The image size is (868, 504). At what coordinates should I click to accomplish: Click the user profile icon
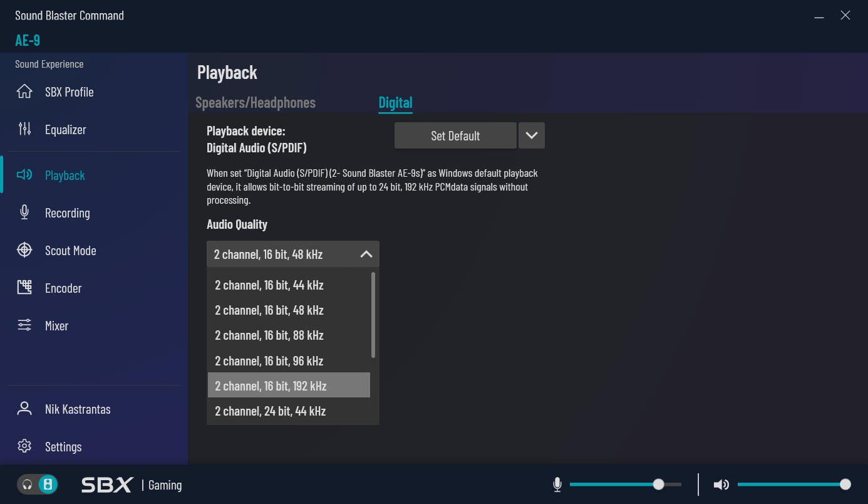(24, 409)
